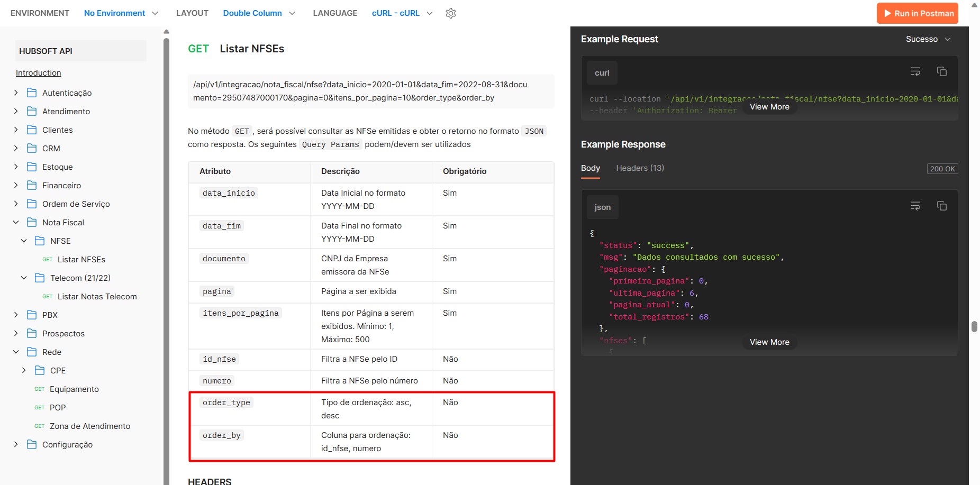980x485 pixels.
Task: Click the NFSE folder icon
Action: pyautogui.click(x=40, y=241)
